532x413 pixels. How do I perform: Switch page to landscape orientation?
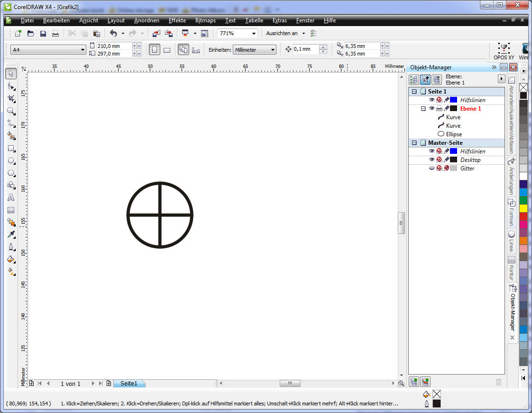pos(167,50)
